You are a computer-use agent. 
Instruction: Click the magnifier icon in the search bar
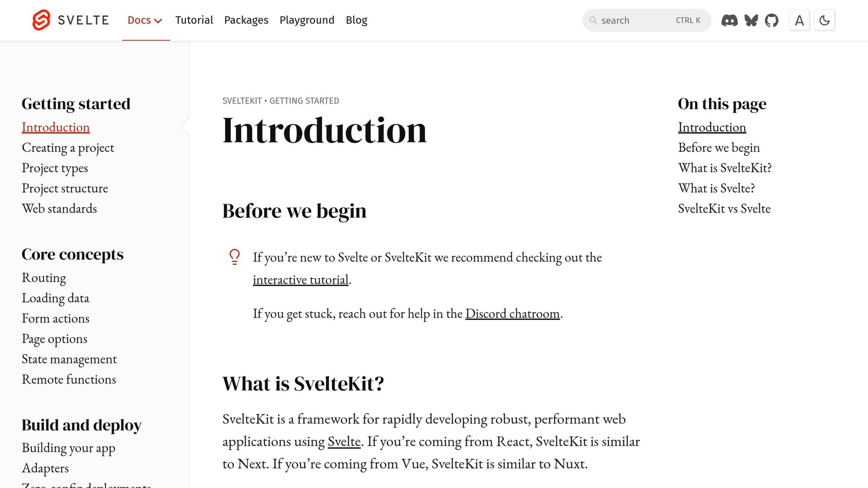[594, 20]
